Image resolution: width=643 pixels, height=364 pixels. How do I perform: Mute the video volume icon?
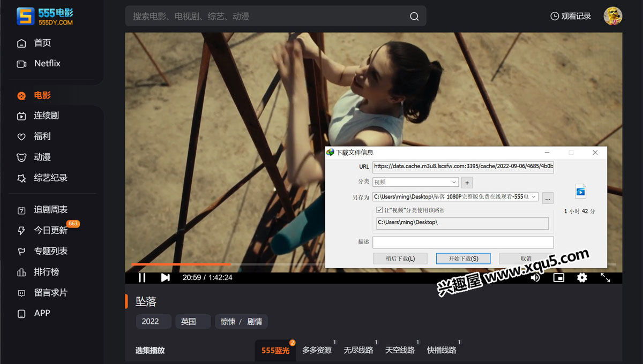[x=535, y=277]
